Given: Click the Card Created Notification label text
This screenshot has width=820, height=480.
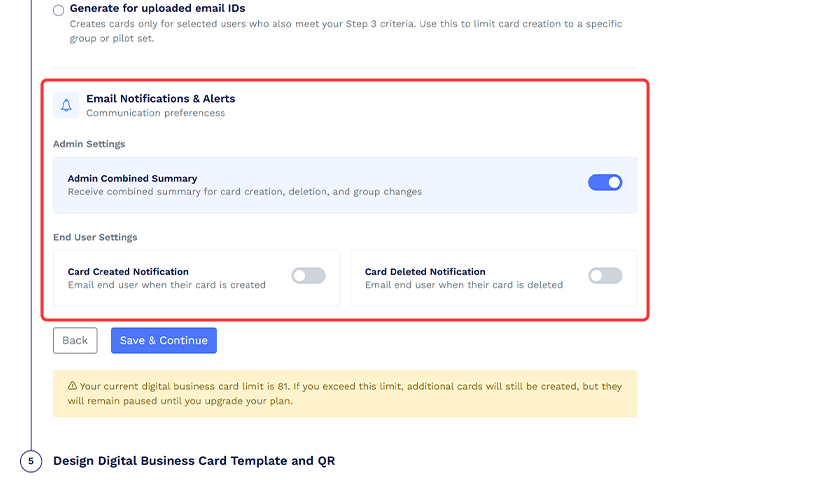Looking at the screenshot, I should click(128, 271).
